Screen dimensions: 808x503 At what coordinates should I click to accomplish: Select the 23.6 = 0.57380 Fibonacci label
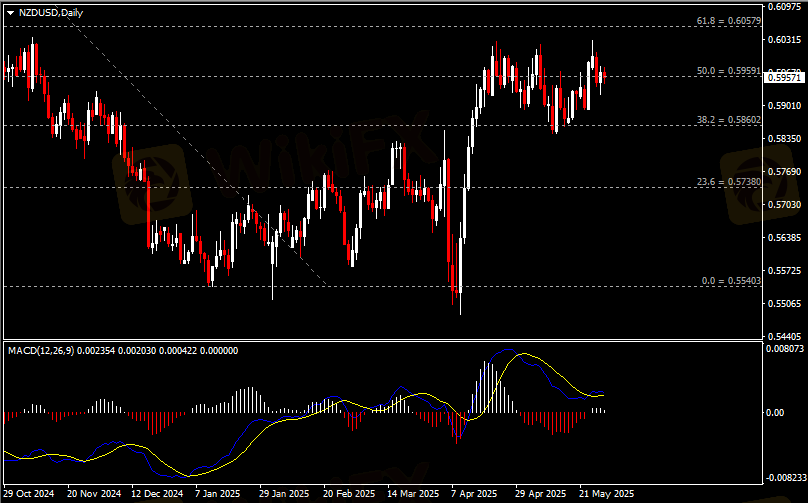729,181
